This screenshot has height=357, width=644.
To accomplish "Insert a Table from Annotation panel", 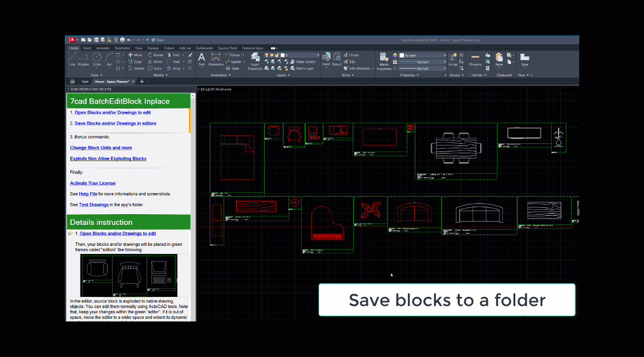I will (232, 69).
